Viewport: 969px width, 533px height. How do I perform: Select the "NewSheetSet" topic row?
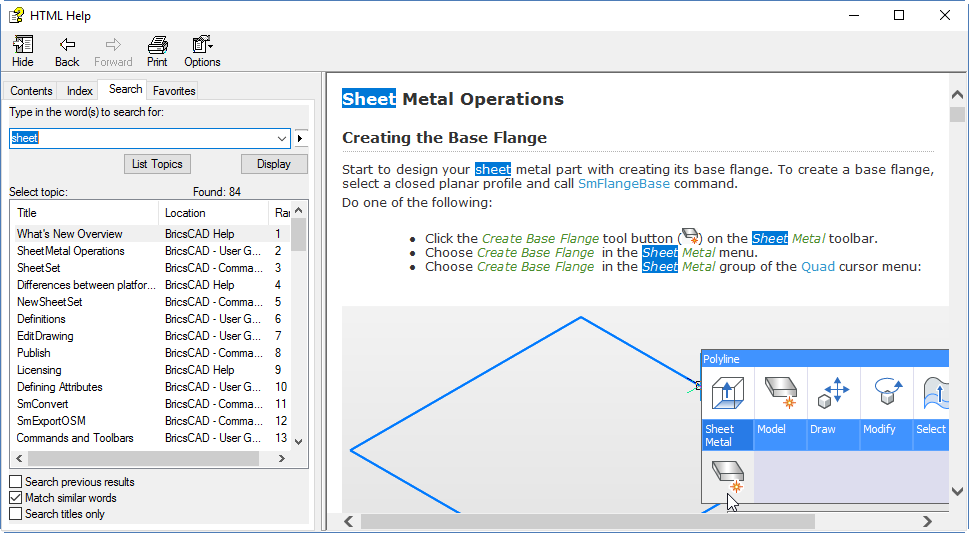(x=151, y=302)
